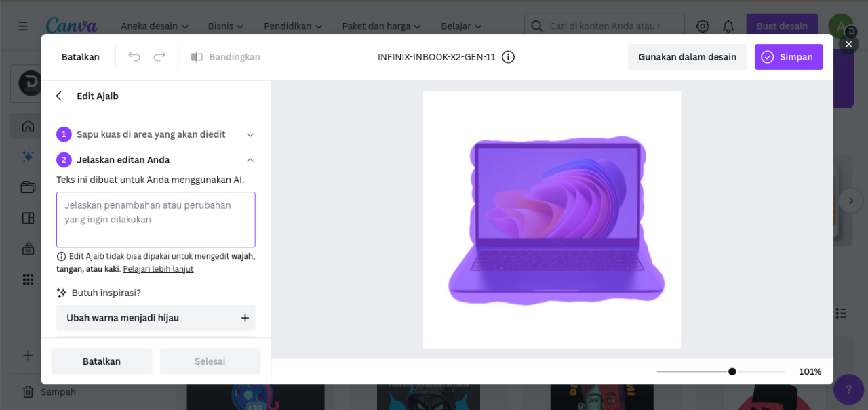
Task: Click plus icon on green color suggestion
Action: [x=245, y=318]
